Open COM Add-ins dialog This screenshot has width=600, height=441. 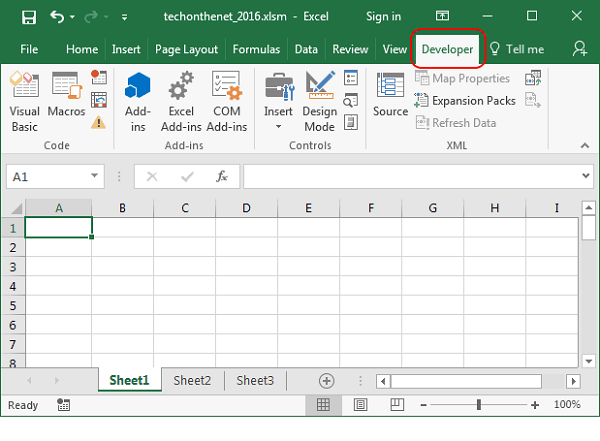click(226, 103)
